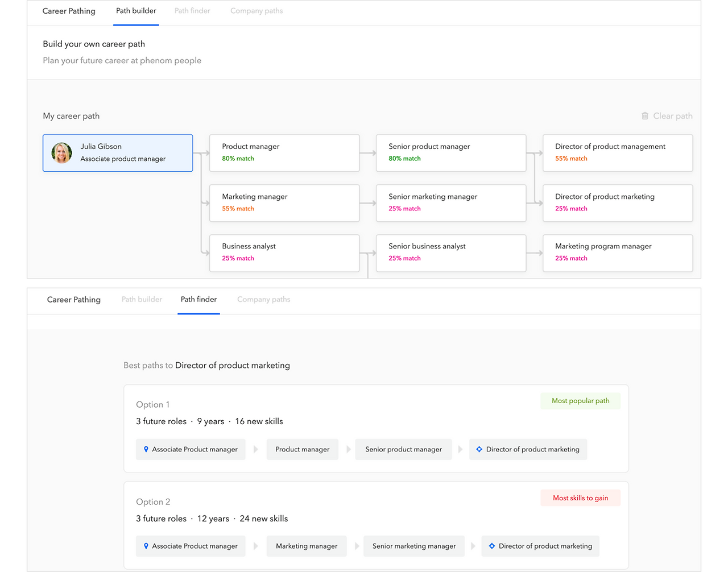This screenshot has height=572, width=728.
Task: Click arrow after Associate Product manager in Option 1
Action: point(256,449)
